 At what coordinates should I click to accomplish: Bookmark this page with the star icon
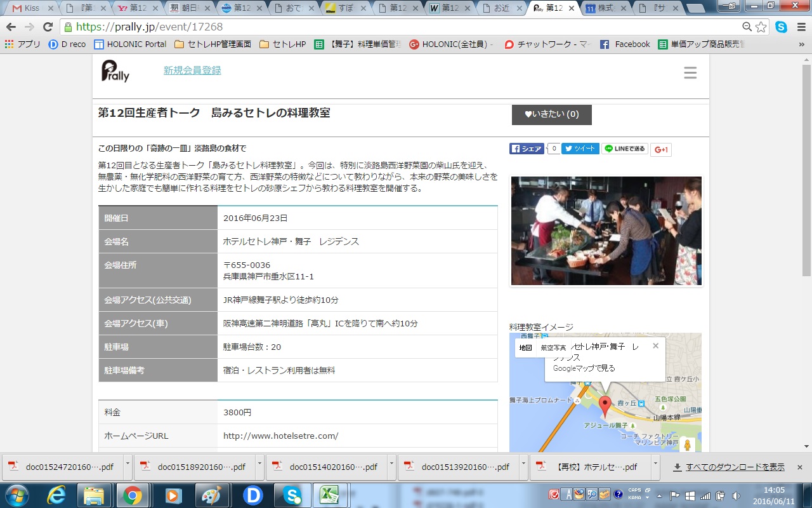(x=761, y=27)
